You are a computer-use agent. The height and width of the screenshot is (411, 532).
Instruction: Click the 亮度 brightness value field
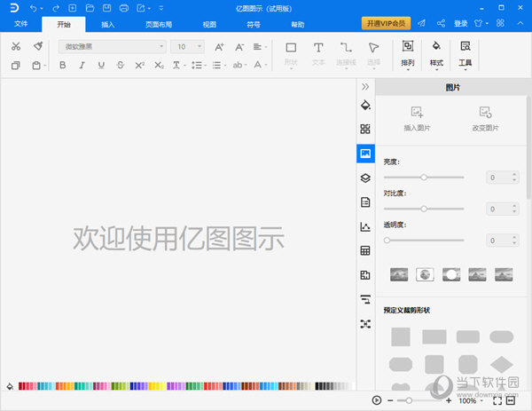click(x=502, y=178)
